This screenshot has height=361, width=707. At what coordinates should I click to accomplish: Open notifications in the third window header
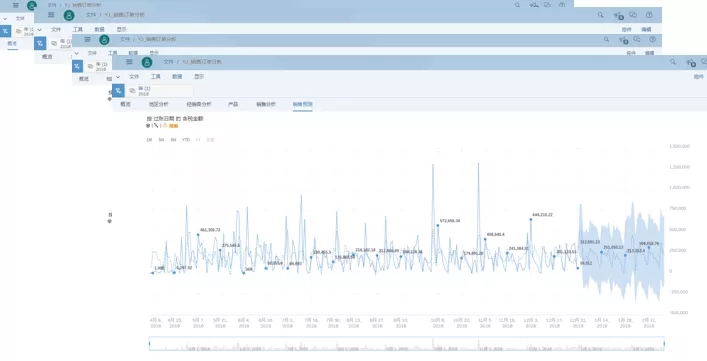tap(624, 40)
